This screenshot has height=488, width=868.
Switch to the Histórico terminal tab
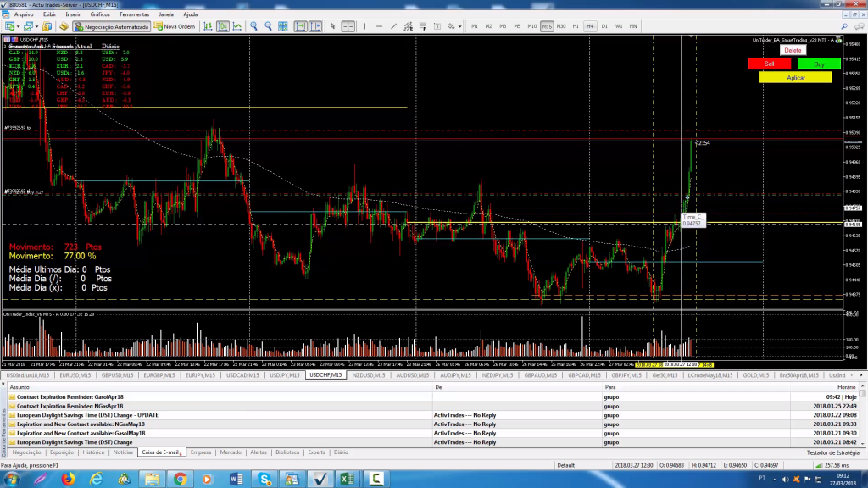click(x=93, y=452)
